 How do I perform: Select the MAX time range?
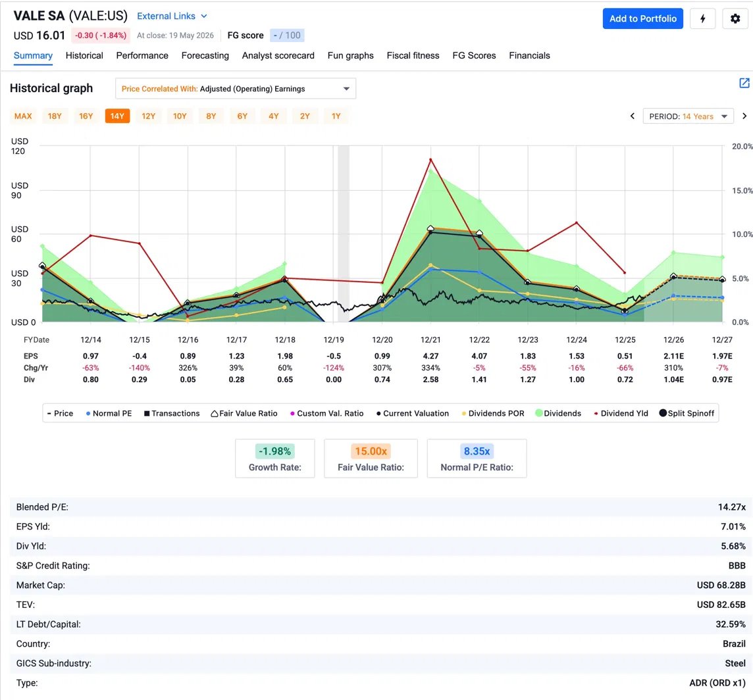click(x=23, y=116)
